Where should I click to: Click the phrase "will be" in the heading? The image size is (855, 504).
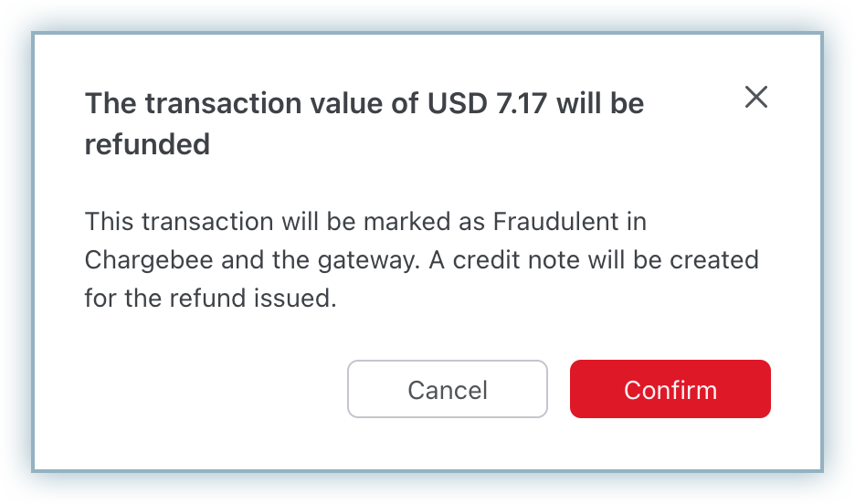coord(600,103)
